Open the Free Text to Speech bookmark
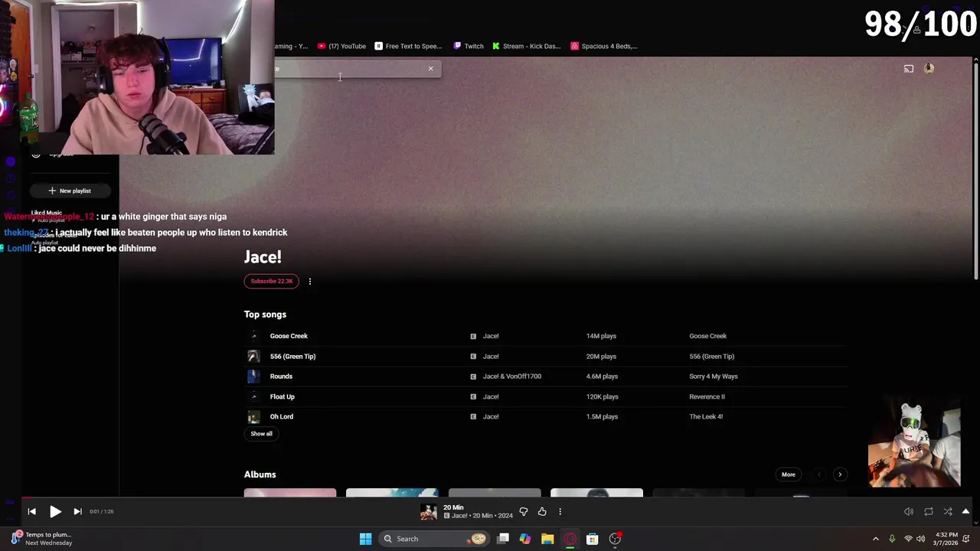Image resolution: width=980 pixels, height=551 pixels. coord(408,46)
